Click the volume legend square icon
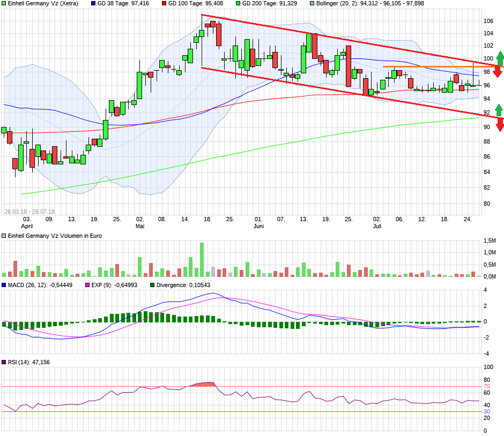This screenshot has width=504, height=436. 4,236
